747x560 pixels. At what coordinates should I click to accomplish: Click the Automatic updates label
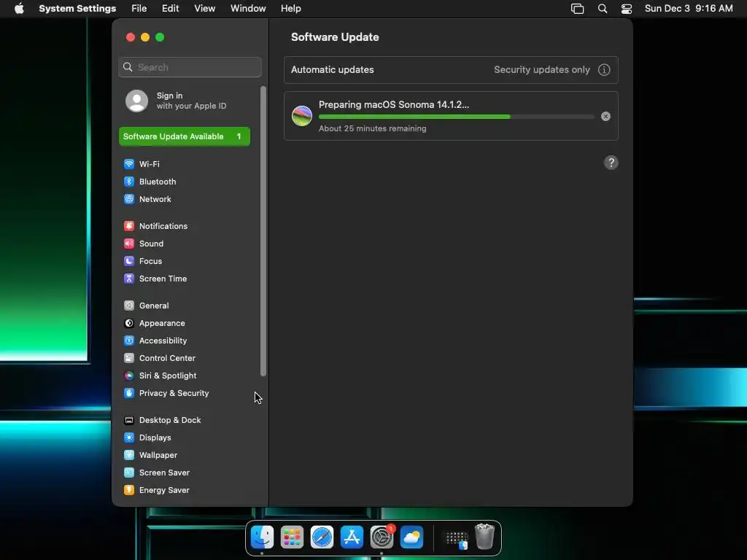point(333,69)
